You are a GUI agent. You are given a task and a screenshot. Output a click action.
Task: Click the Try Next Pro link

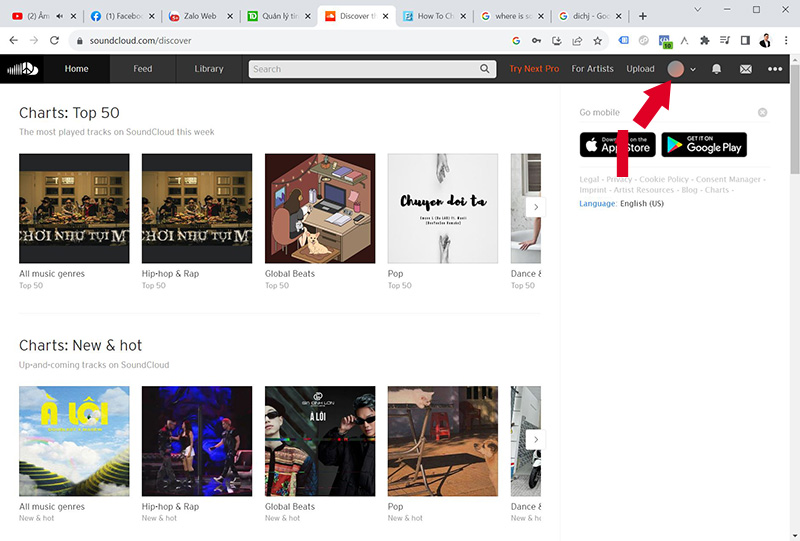click(534, 69)
